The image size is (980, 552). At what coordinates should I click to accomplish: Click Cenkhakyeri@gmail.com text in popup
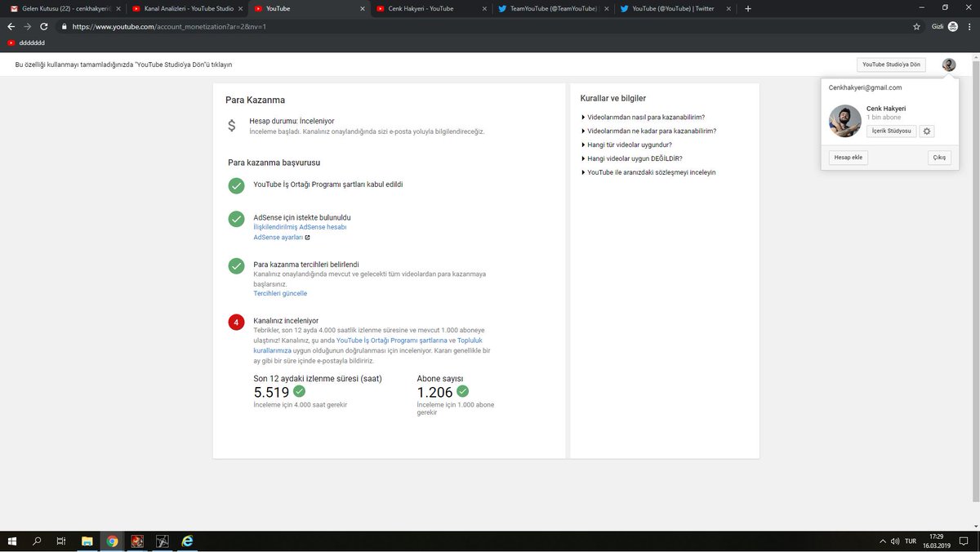[865, 87]
